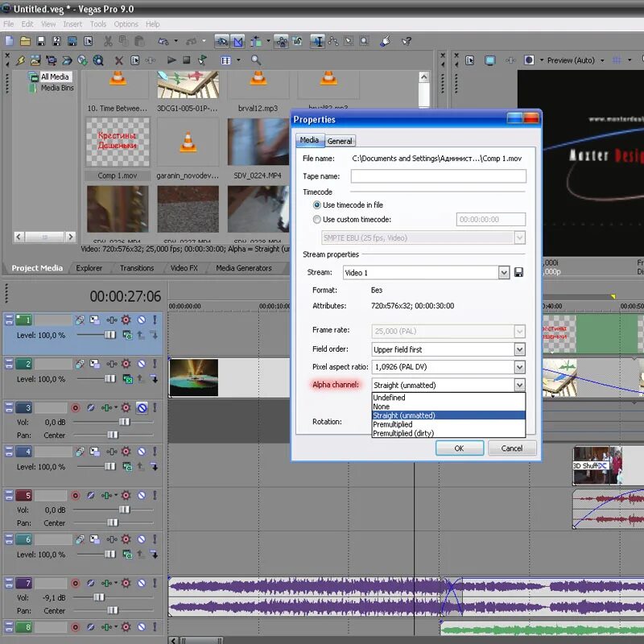Image resolution: width=644 pixels, height=644 pixels.
Task: Click OK in Properties dialog
Action: [459, 448]
